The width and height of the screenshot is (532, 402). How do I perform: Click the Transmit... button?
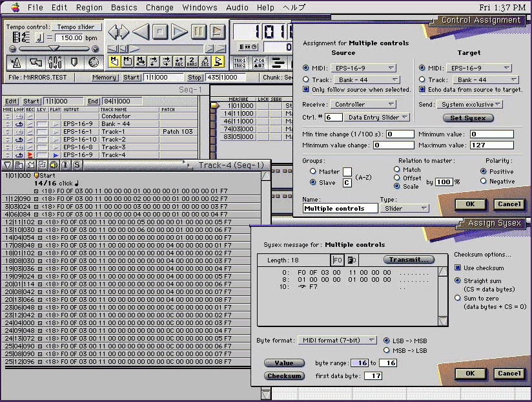[409, 260]
